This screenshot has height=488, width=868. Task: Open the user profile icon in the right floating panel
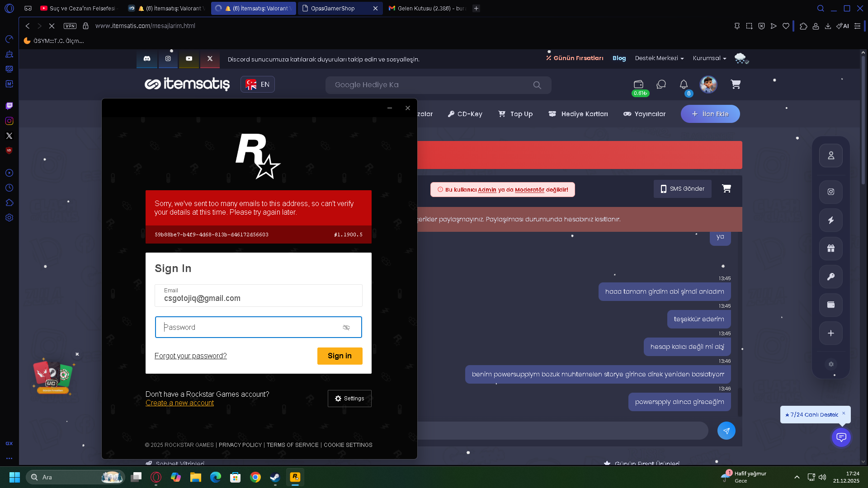(x=831, y=155)
